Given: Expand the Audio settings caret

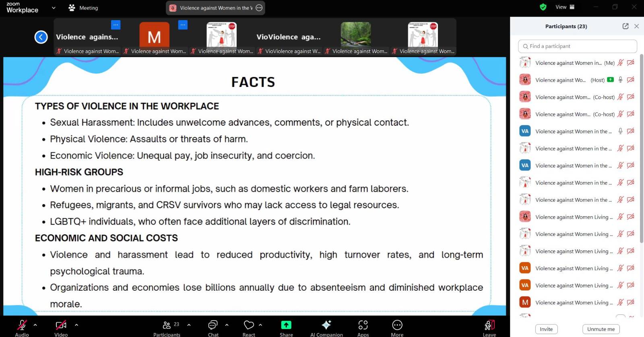Looking at the screenshot, I should [35, 325].
